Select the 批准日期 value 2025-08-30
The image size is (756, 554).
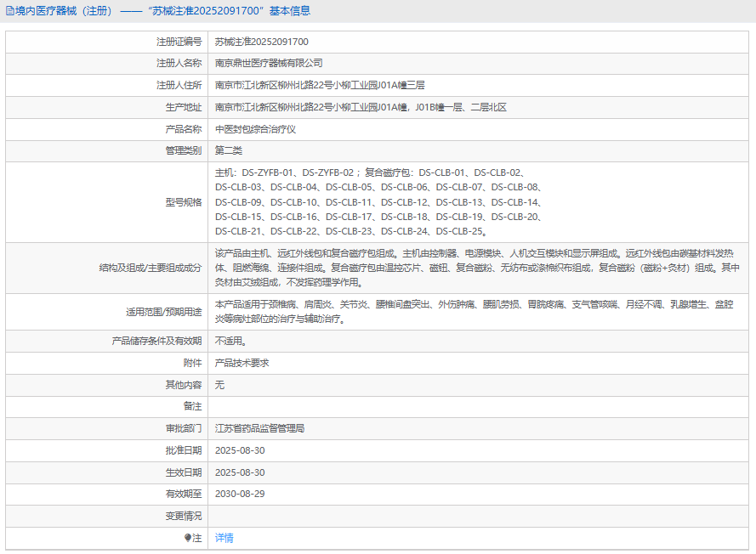240,450
